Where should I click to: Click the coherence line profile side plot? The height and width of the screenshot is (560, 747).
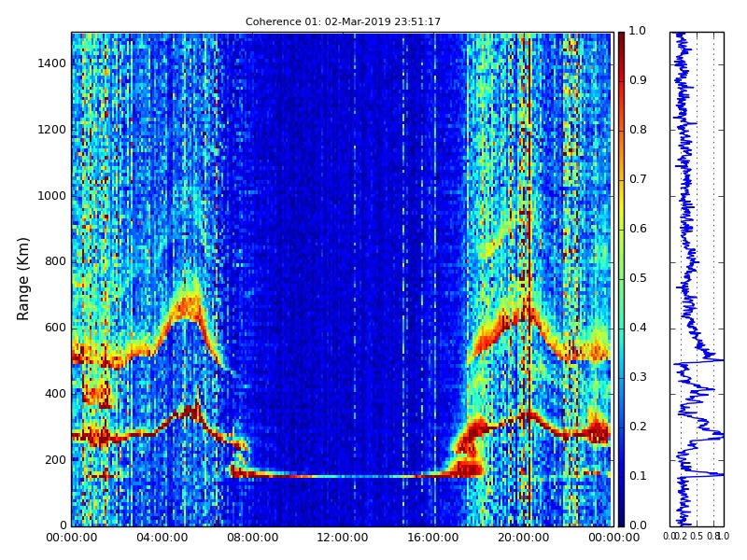click(x=697, y=279)
